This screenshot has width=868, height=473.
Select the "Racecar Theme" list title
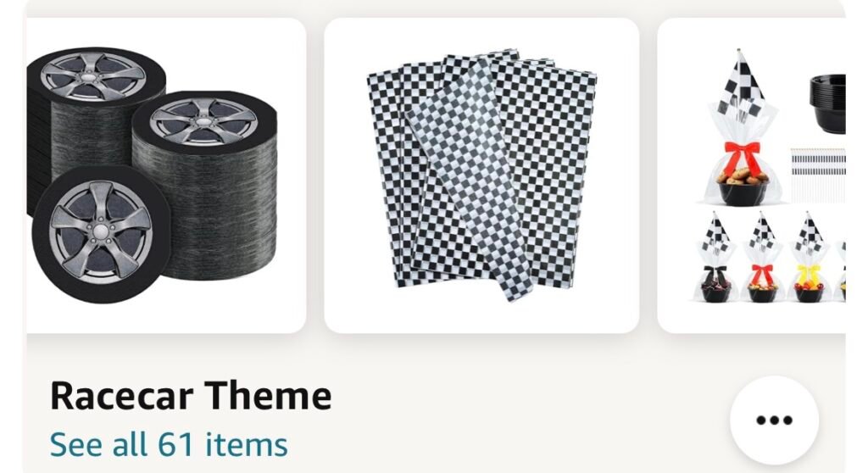[x=191, y=396]
